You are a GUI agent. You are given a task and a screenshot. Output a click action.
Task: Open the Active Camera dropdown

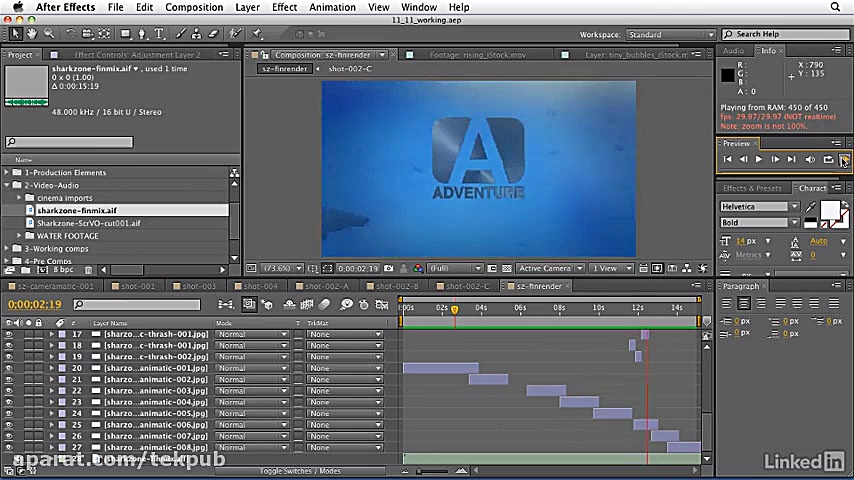(x=550, y=268)
